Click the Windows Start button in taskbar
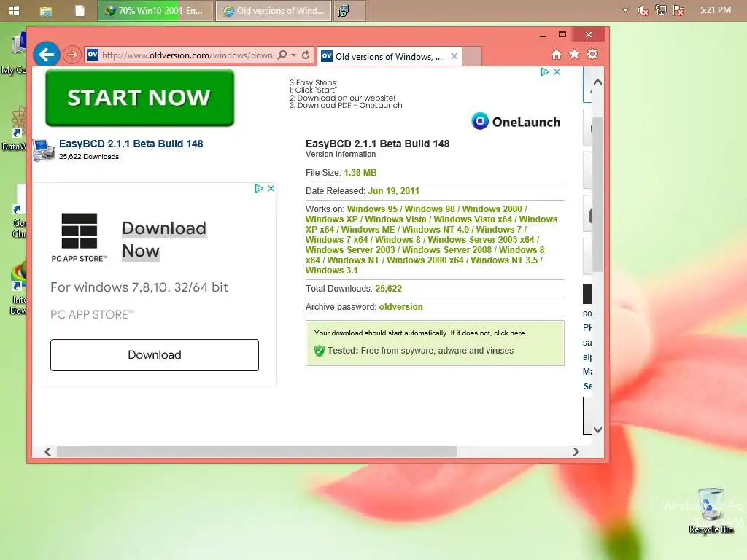Viewport: 747px width, 560px height. (15, 10)
